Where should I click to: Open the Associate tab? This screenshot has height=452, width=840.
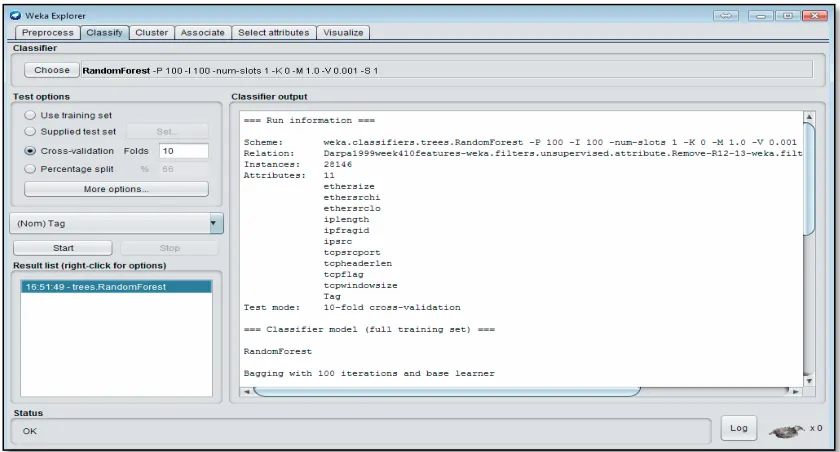202,33
